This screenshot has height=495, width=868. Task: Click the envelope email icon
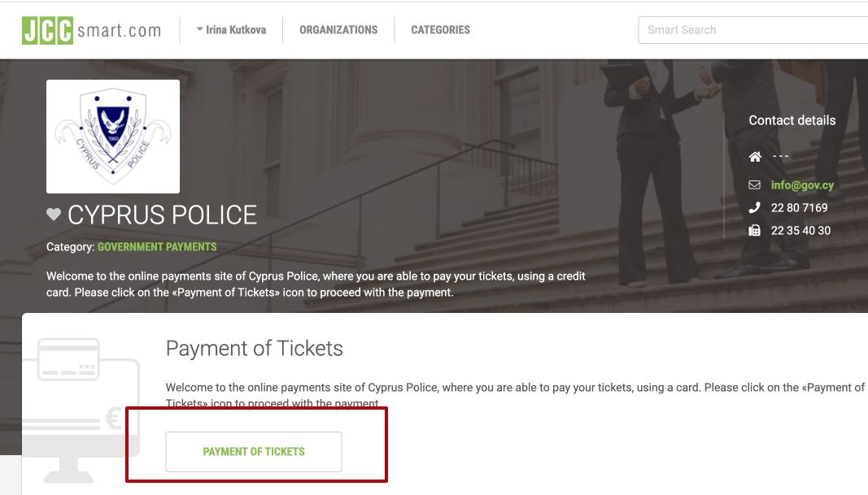click(755, 185)
